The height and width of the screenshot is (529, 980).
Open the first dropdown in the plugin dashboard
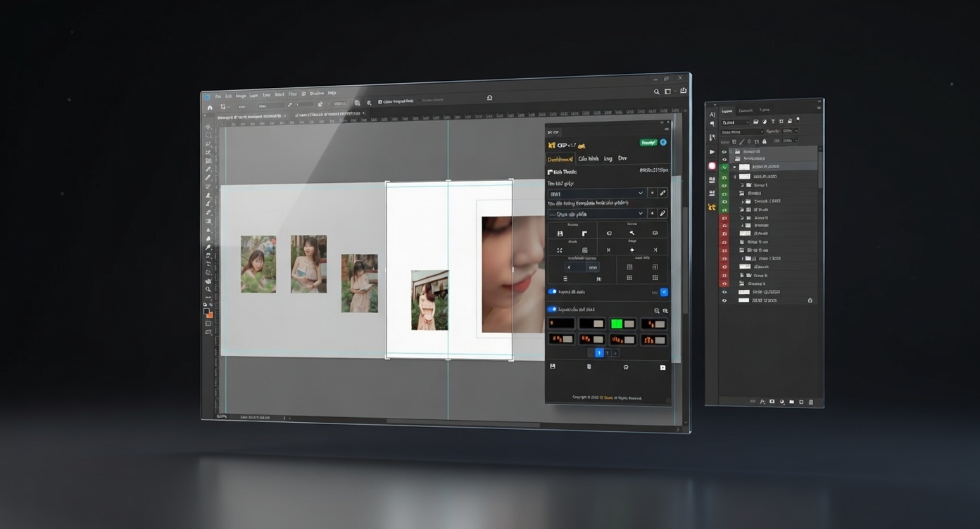(596, 193)
